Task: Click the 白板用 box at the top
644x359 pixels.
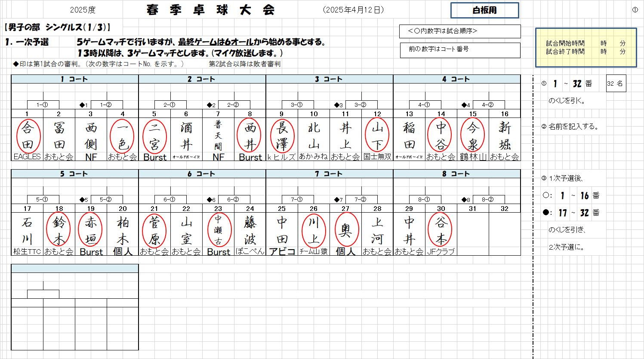Action: (484, 10)
